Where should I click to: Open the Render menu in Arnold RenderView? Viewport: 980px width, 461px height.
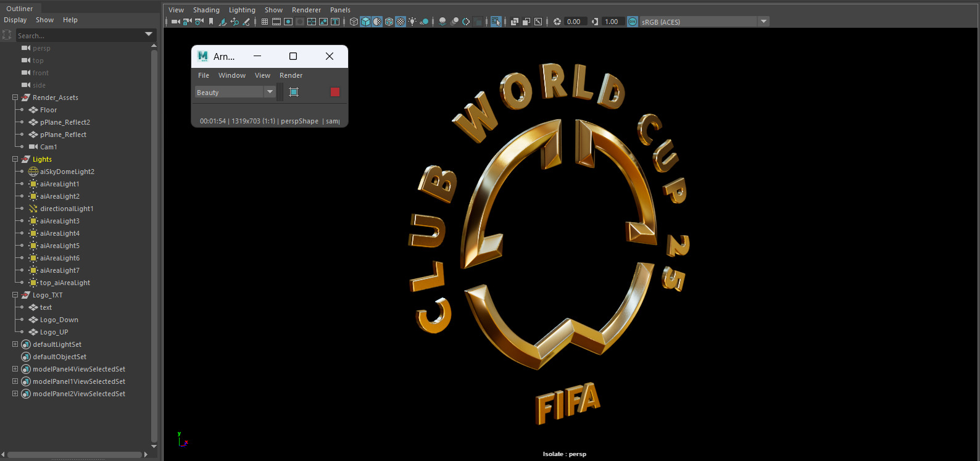coord(291,75)
